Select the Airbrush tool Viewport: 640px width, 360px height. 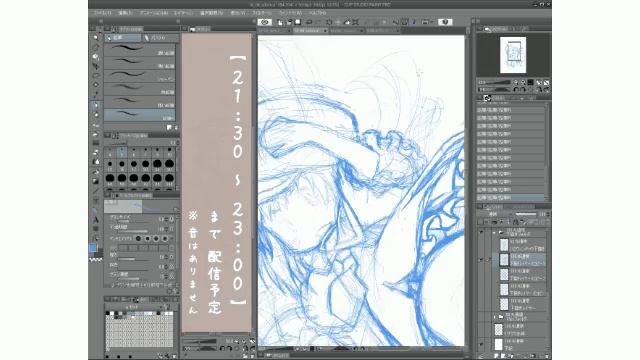96,134
